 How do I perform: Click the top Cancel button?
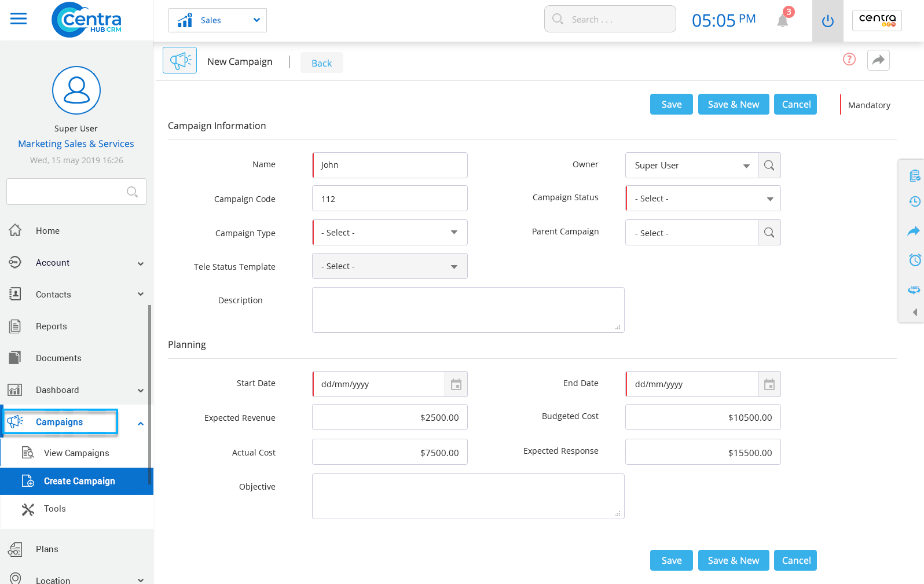[x=795, y=104]
